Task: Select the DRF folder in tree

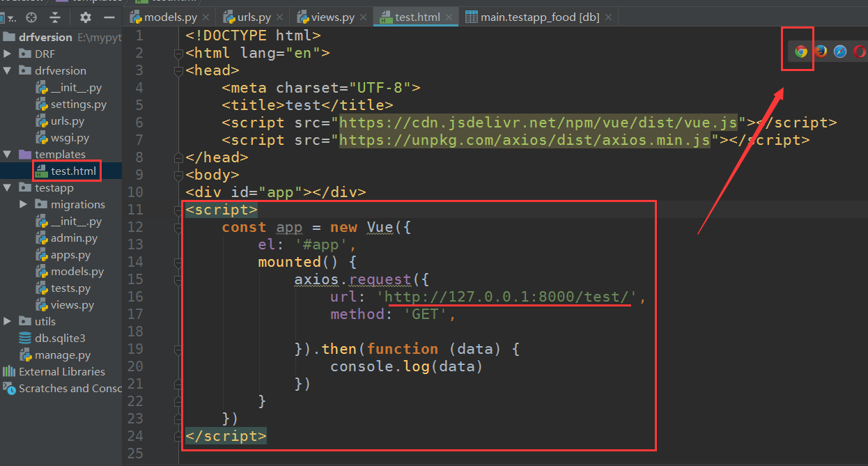Action: [45, 54]
